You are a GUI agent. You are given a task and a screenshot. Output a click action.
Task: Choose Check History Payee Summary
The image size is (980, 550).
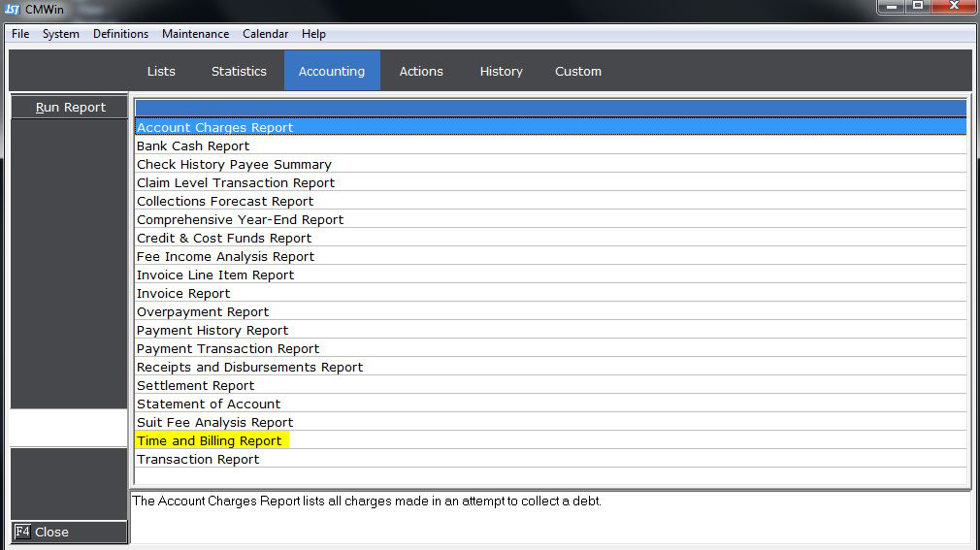tap(234, 165)
